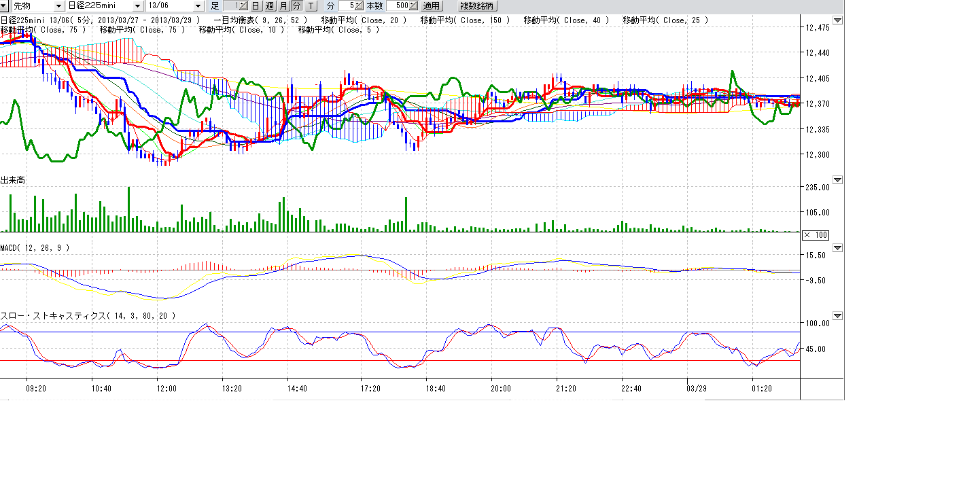980x492 pixels.
Task: Click the × 100 volume scale label
Action: tap(816, 234)
